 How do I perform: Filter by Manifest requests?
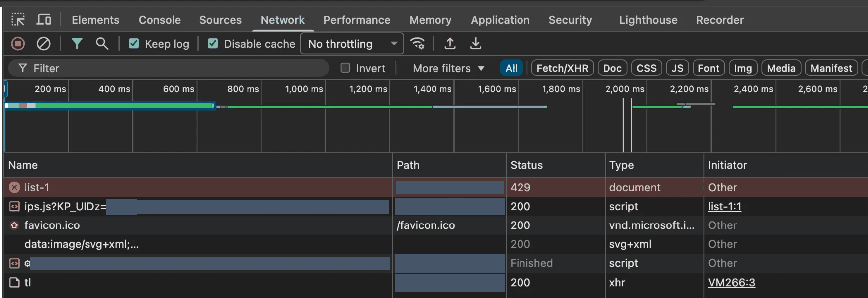coord(831,68)
